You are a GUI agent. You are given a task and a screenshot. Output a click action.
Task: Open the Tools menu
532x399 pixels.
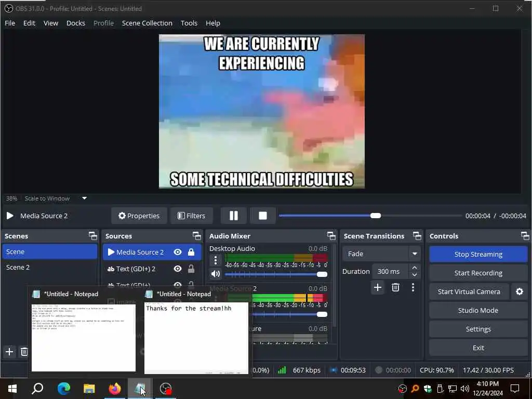(189, 23)
